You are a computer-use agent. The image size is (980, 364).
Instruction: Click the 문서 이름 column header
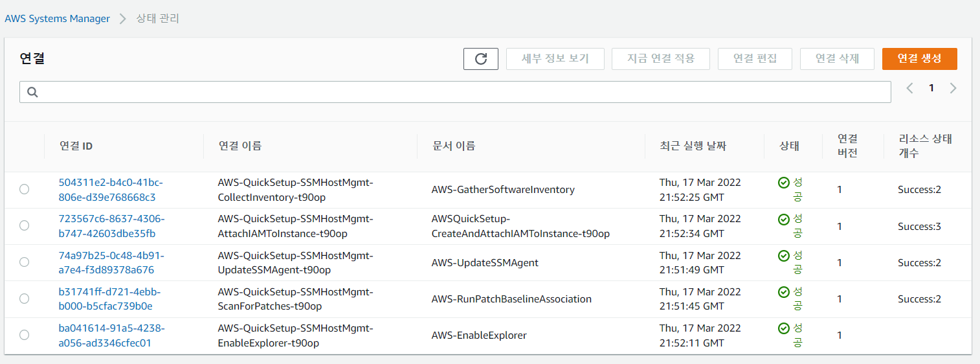454,146
